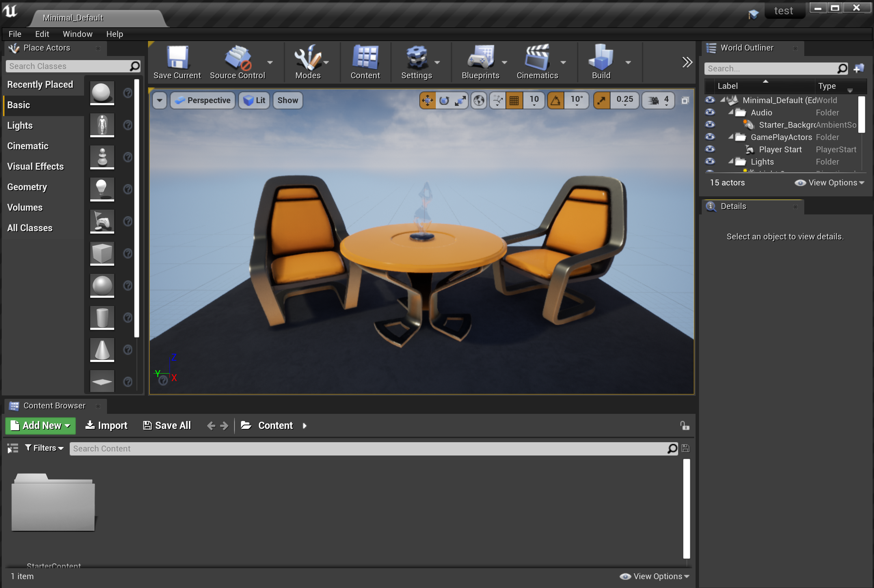Click the Save All button
This screenshot has width=874, height=588.
coord(167,425)
